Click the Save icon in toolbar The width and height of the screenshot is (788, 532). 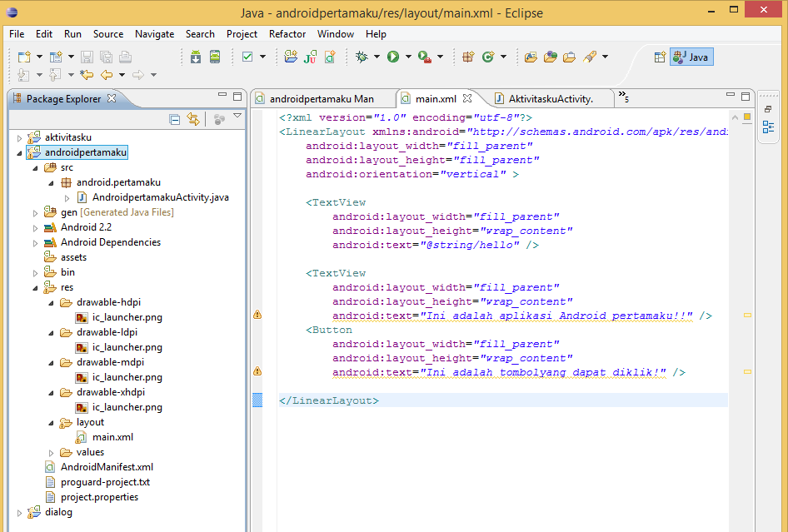pos(87,57)
